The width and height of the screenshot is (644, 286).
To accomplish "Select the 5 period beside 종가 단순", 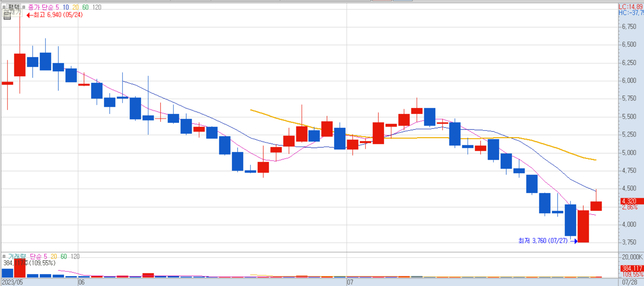I will click(57, 7).
